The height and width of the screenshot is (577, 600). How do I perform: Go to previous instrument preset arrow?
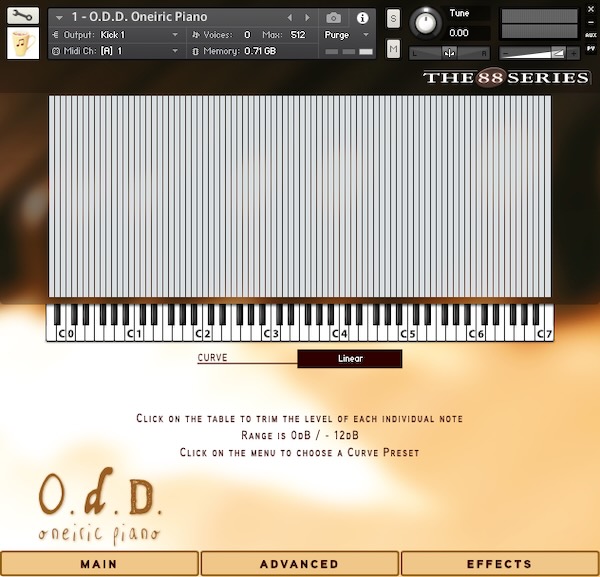pyautogui.click(x=290, y=17)
